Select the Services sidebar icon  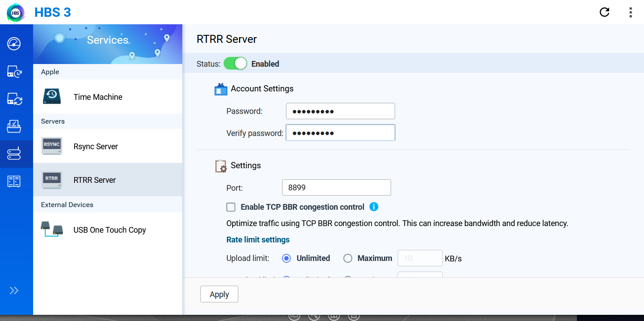(x=14, y=154)
